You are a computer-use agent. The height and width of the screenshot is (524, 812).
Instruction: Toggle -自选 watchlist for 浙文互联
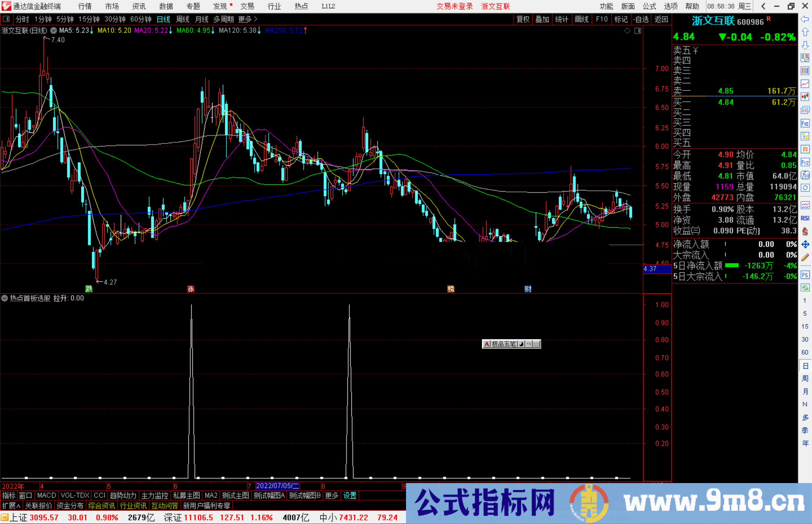click(641, 19)
